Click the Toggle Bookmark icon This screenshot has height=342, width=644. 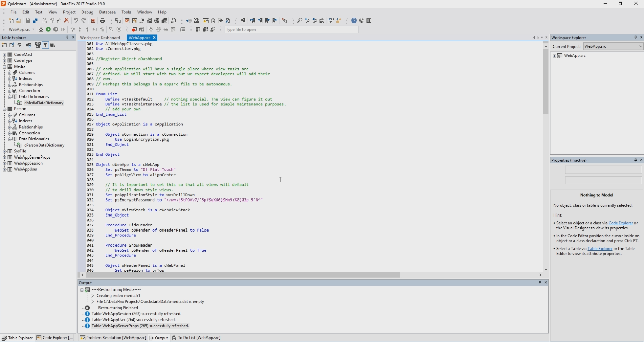(x=243, y=21)
